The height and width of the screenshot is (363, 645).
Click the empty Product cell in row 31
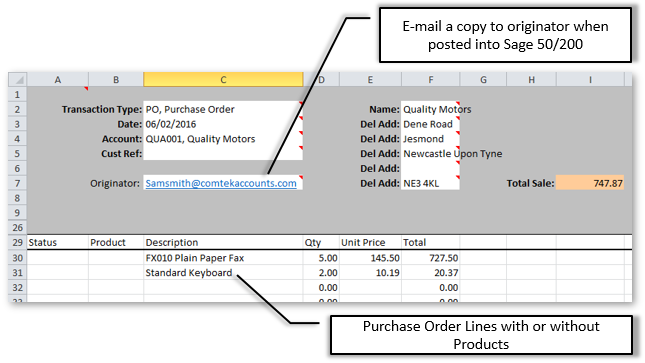[116, 272]
